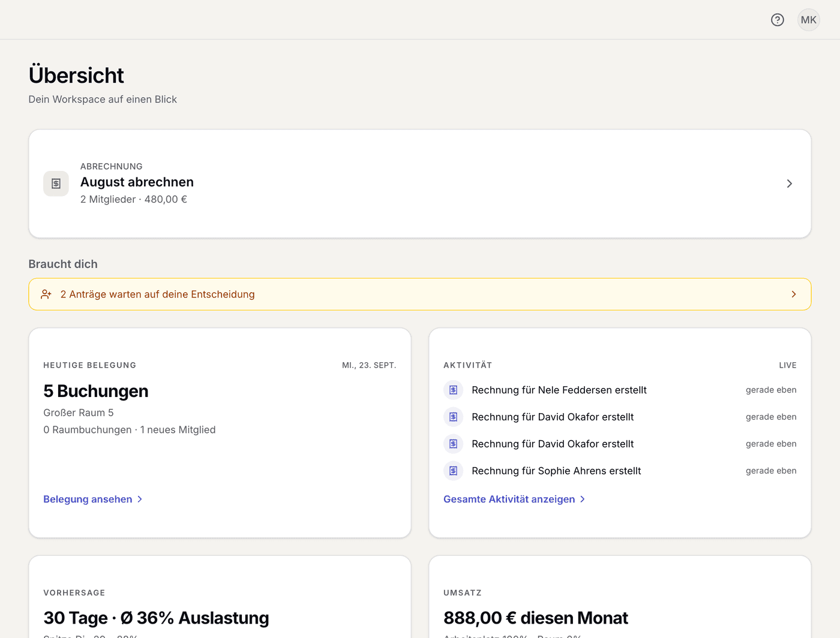
Task: Click 30 Tage · Ø 36% Auslastung
Action: tap(156, 618)
